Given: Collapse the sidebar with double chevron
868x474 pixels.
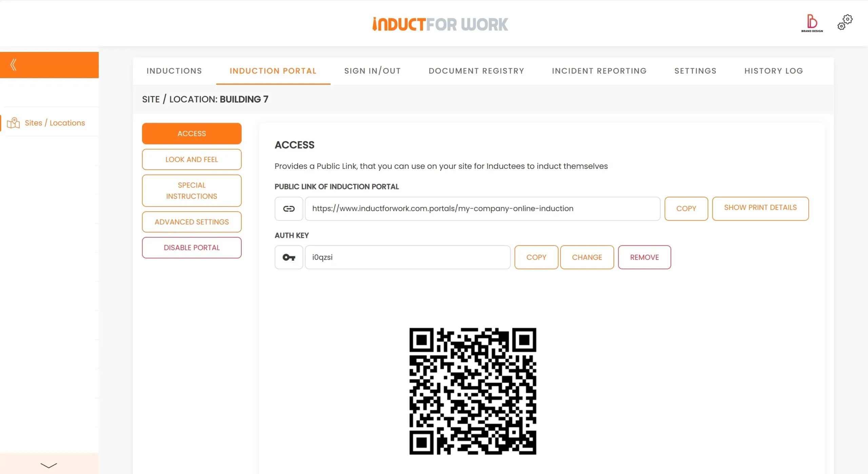Looking at the screenshot, I should pyautogui.click(x=14, y=65).
